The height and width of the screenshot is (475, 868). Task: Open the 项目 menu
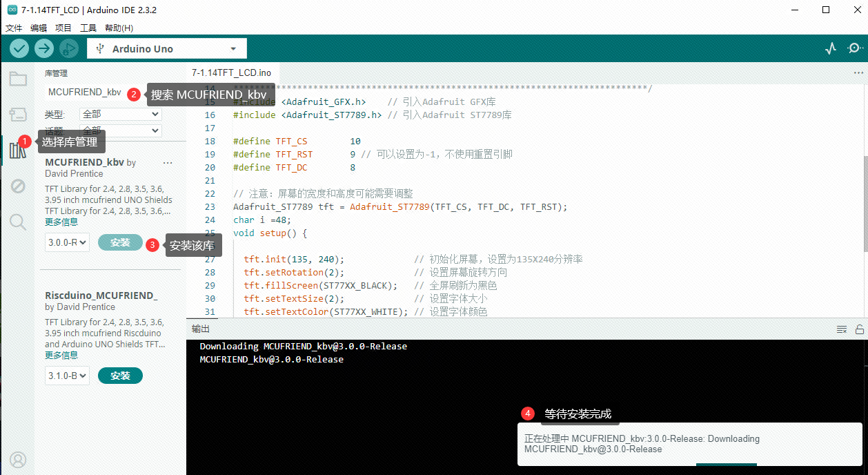tap(63, 28)
